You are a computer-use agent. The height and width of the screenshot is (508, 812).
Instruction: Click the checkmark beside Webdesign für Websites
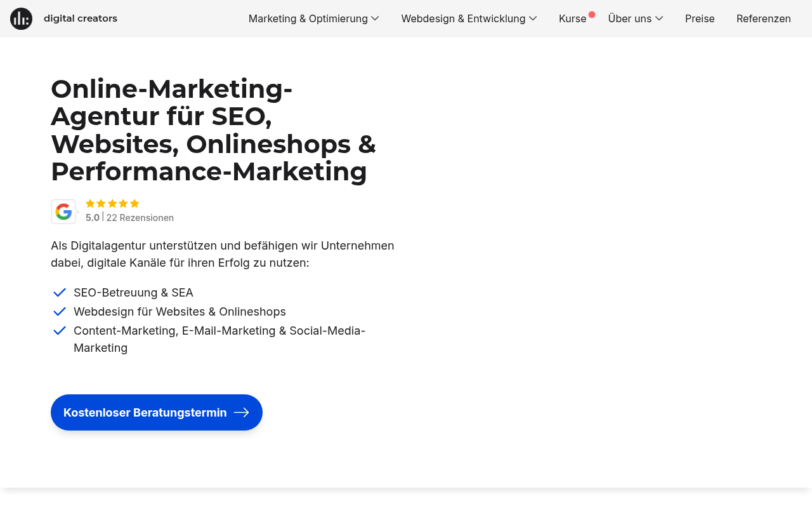pos(60,312)
